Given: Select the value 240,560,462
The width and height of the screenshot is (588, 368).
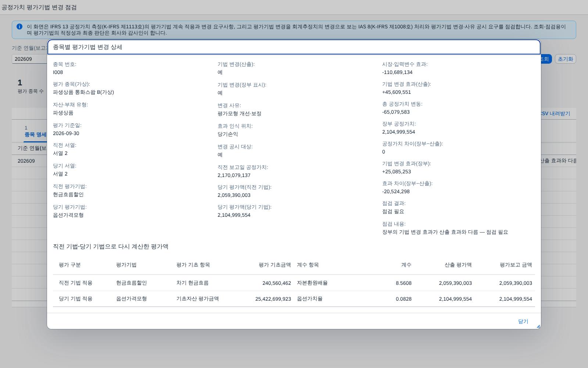Looking at the screenshot, I should click(277, 283).
